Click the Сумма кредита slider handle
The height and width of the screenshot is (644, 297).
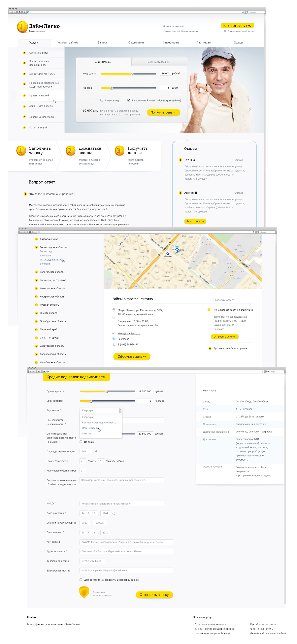click(x=107, y=392)
